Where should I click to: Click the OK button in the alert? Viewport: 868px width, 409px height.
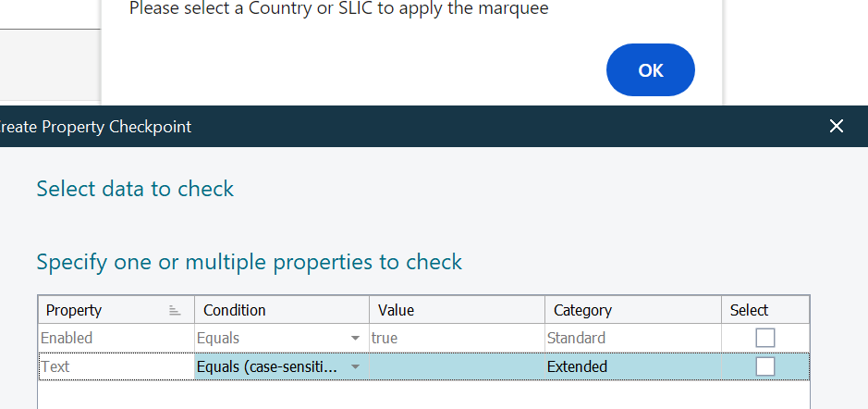[650, 70]
